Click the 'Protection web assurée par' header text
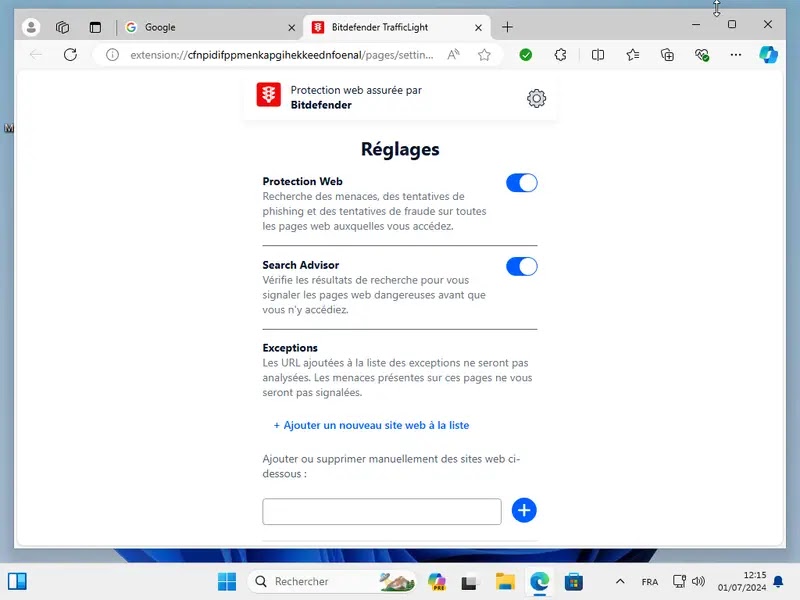This screenshot has width=800, height=600. click(356, 90)
